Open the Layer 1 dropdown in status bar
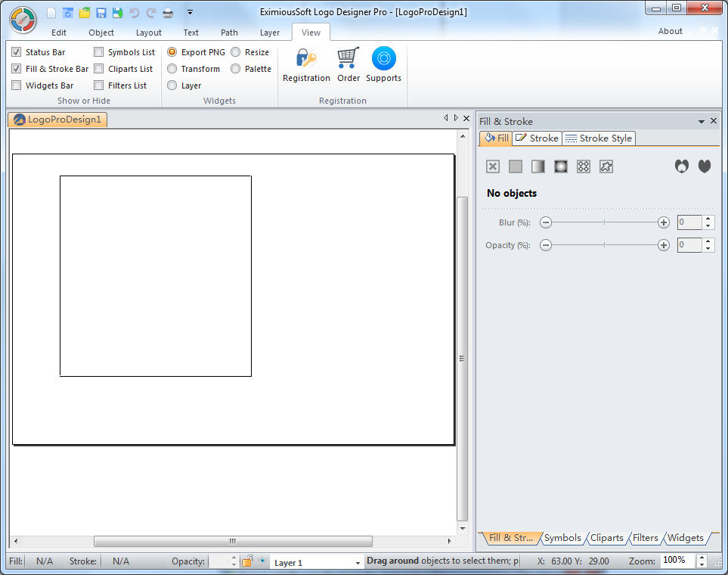The width and height of the screenshot is (728, 575). coord(358,563)
